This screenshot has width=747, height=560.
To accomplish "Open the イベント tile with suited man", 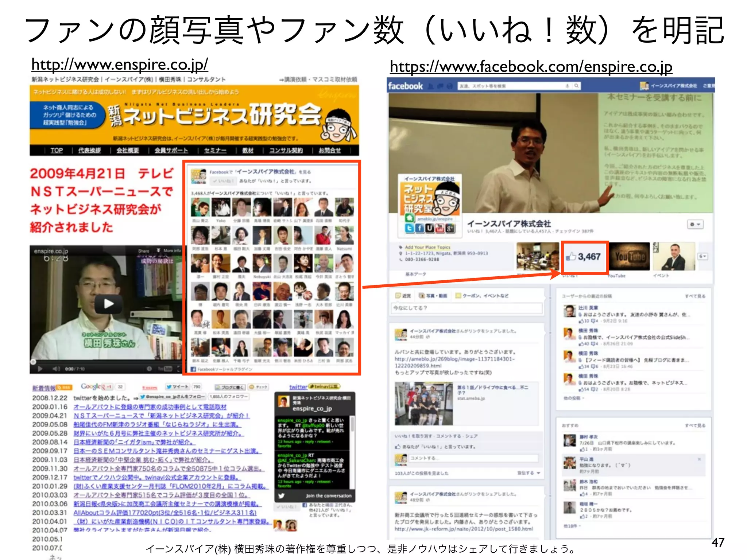I will pos(674,256).
